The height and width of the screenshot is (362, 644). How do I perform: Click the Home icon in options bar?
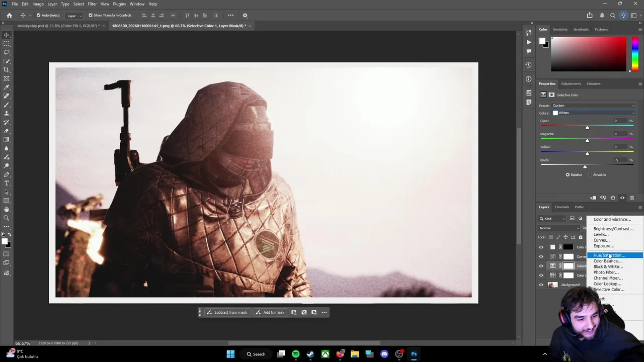(9, 15)
